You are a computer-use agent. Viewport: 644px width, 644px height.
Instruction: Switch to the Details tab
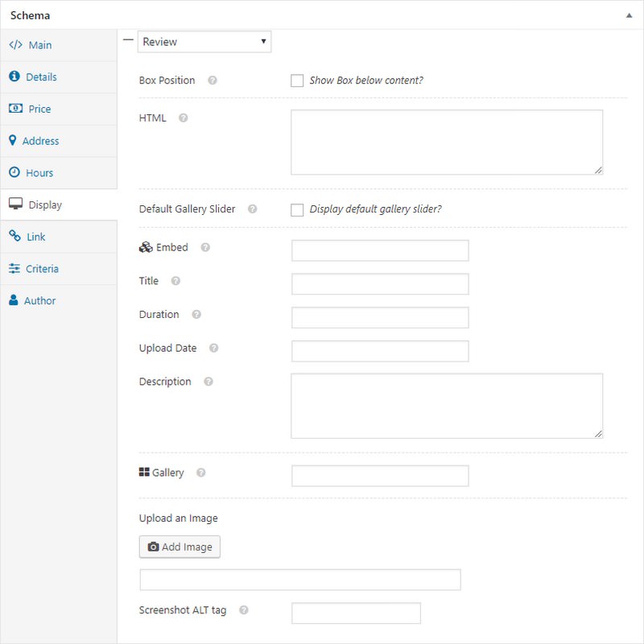point(40,76)
